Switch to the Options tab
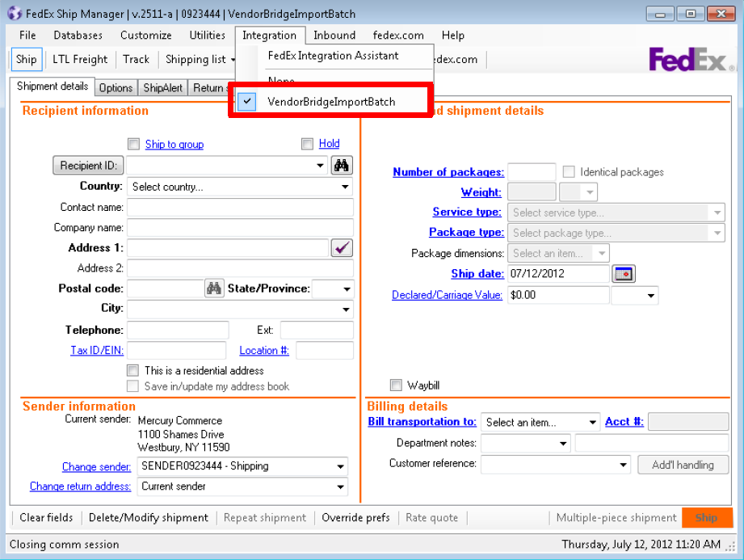Screen dimensions: 744x560 click(x=116, y=88)
